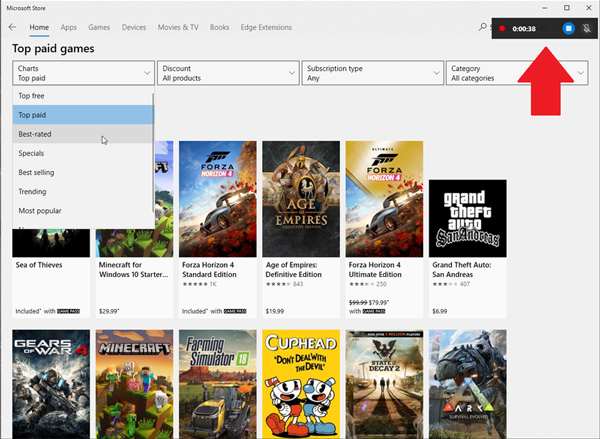
Task: Open Forza Horizon 4 Ultimate Edition cover
Action: (x=384, y=199)
